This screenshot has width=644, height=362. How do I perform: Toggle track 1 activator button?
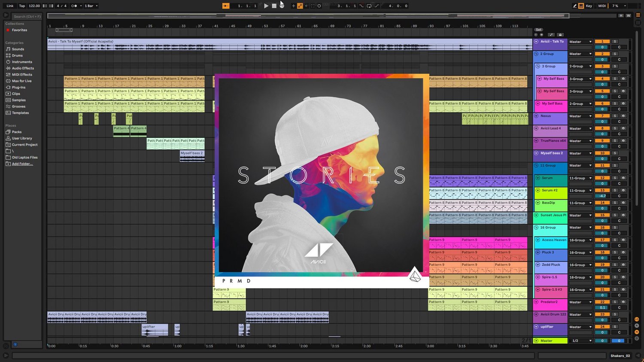click(602, 42)
